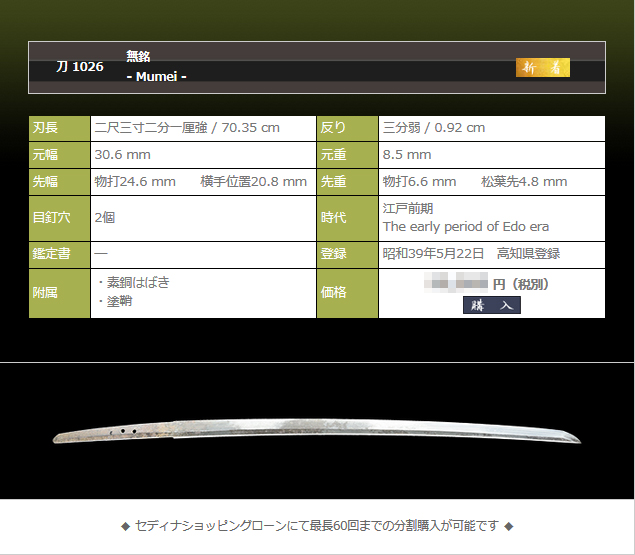Click the 0.92 cm curvature value

point(433,128)
